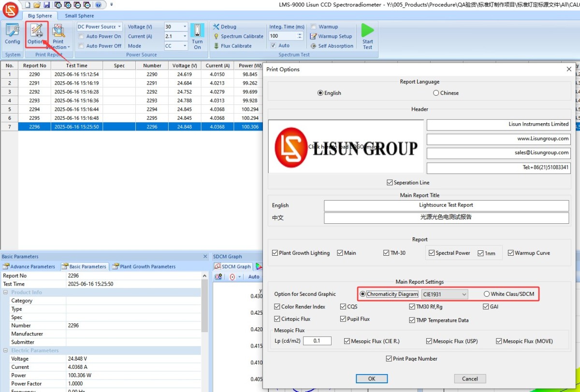Screen dimensions: 580x392
Task: Open Warmup Setup
Action: click(x=331, y=36)
